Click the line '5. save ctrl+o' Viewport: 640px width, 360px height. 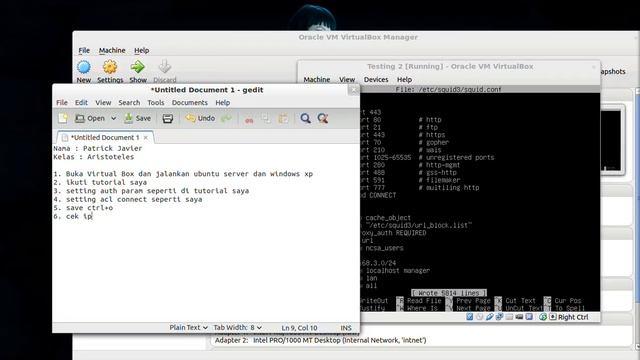click(83, 208)
